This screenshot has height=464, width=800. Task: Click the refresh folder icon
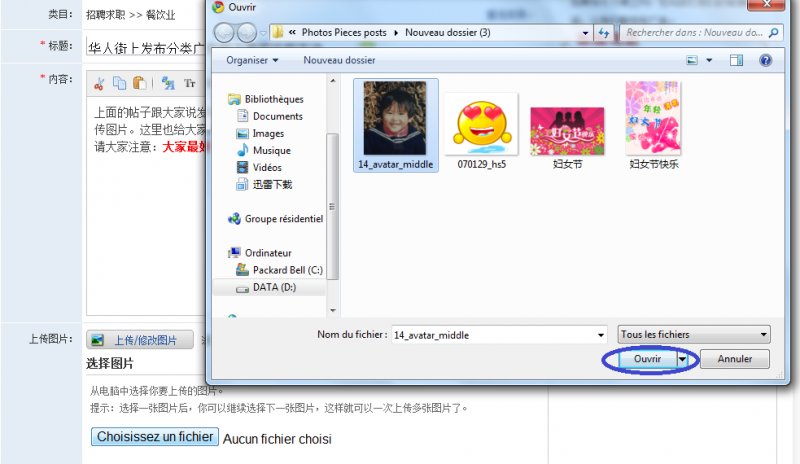coord(603,33)
